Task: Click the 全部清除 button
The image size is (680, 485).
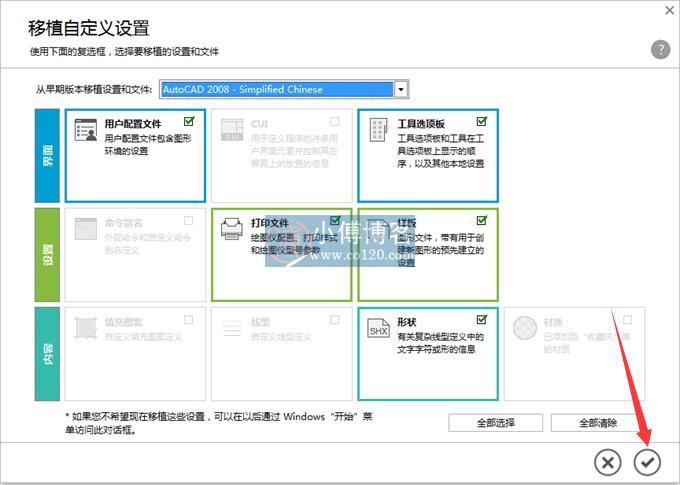Action: pyautogui.click(x=598, y=423)
